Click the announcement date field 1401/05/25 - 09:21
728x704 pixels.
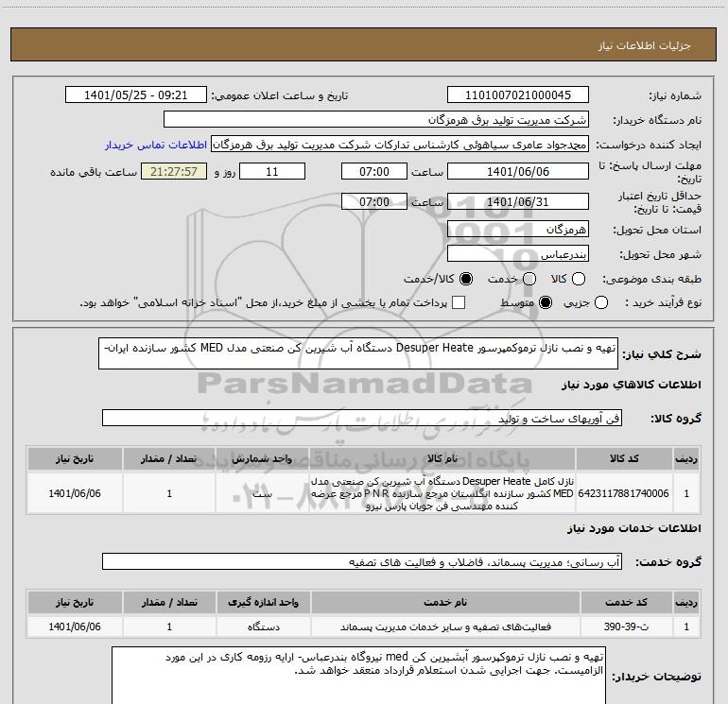pyautogui.click(x=135, y=94)
